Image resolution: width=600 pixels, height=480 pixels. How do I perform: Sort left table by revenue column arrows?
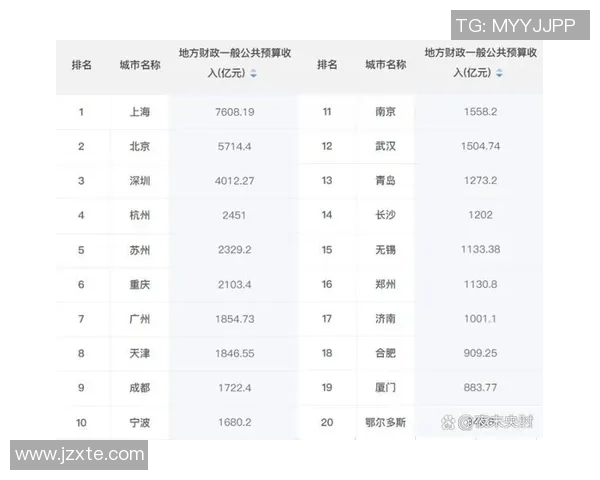click(253, 73)
